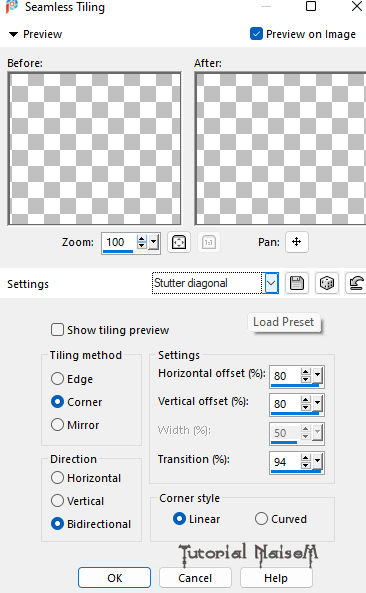This screenshot has width=366, height=593.
Task: Select the Edge tiling method
Action: click(x=57, y=378)
